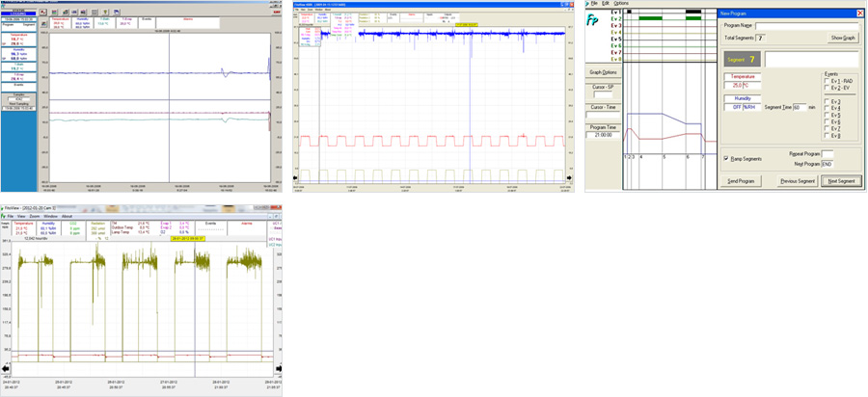
Task: Click the 12,042 hour/div scale label
Action: [x=36, y=238]
